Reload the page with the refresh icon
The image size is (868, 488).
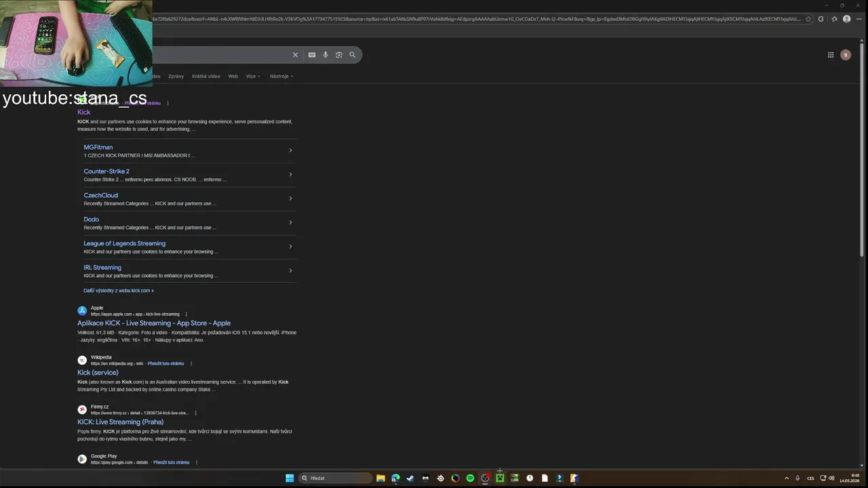point(821,19)
